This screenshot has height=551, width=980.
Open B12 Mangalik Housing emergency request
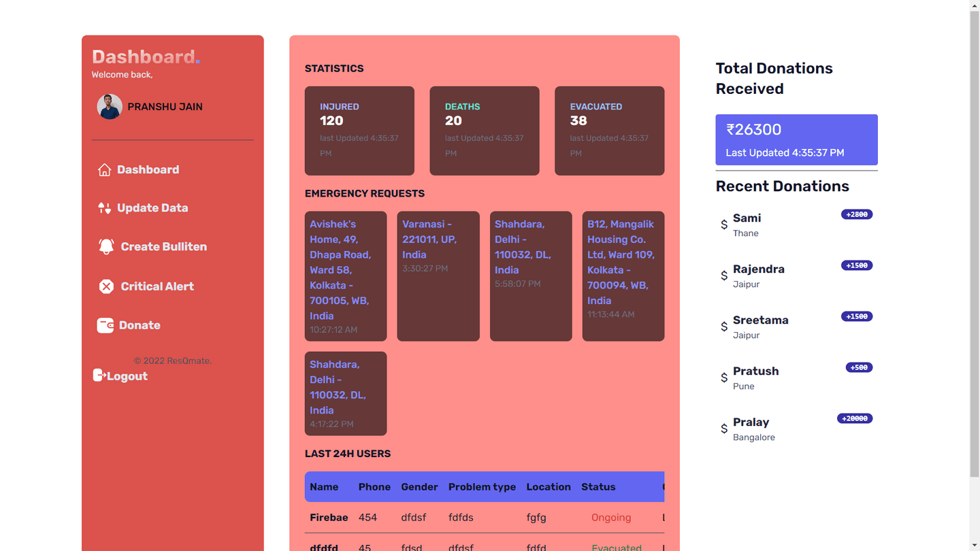pos(623,276)
